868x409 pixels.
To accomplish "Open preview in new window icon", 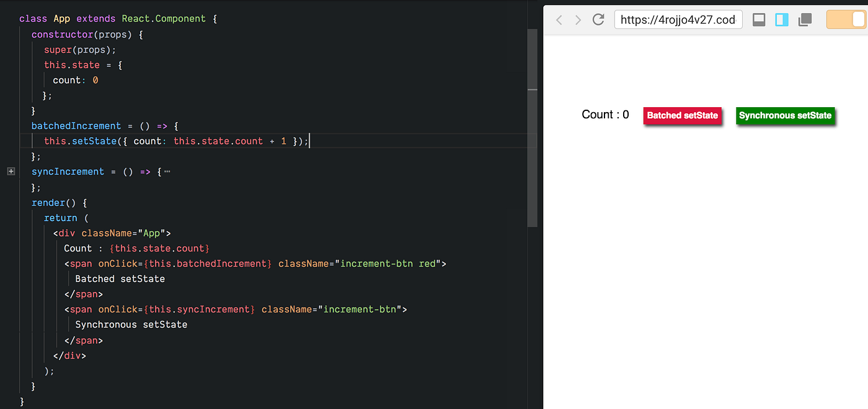I will coord(805,20).
